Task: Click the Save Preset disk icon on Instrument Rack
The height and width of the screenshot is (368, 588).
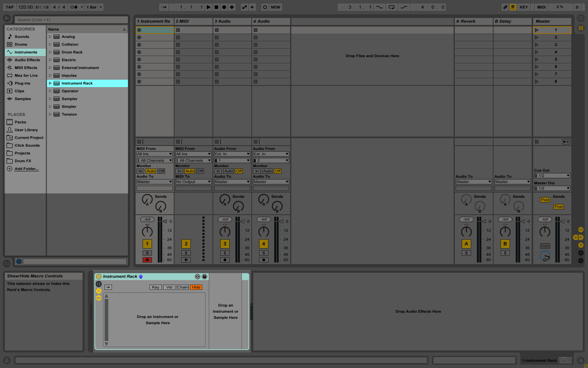Action: pos(204,277)
